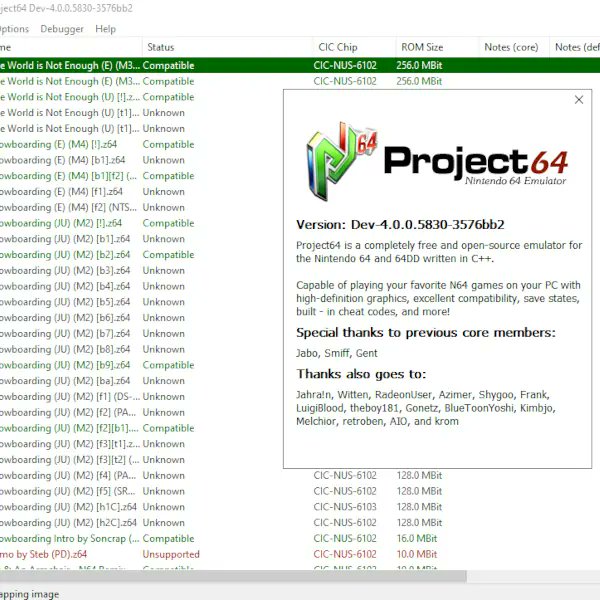Close the About Project64 dialog
The image size is (600, 600).
(x=579, y=100)
